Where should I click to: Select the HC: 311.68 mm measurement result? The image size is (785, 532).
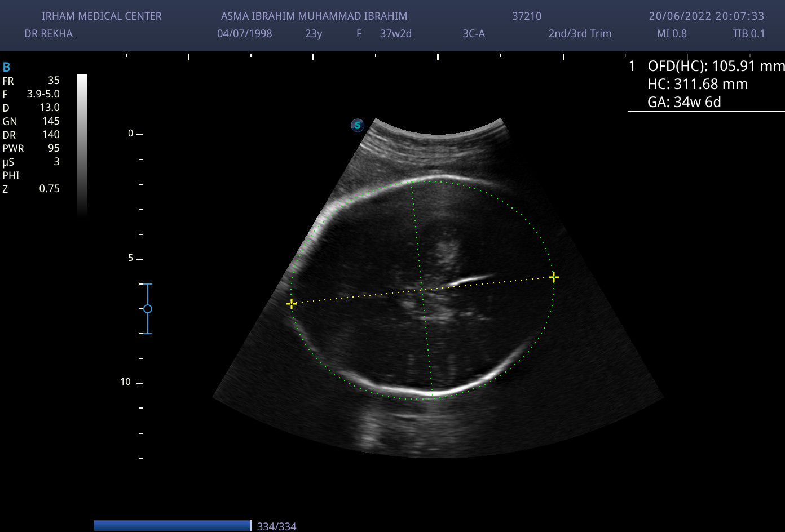click(x=698, y=85)
